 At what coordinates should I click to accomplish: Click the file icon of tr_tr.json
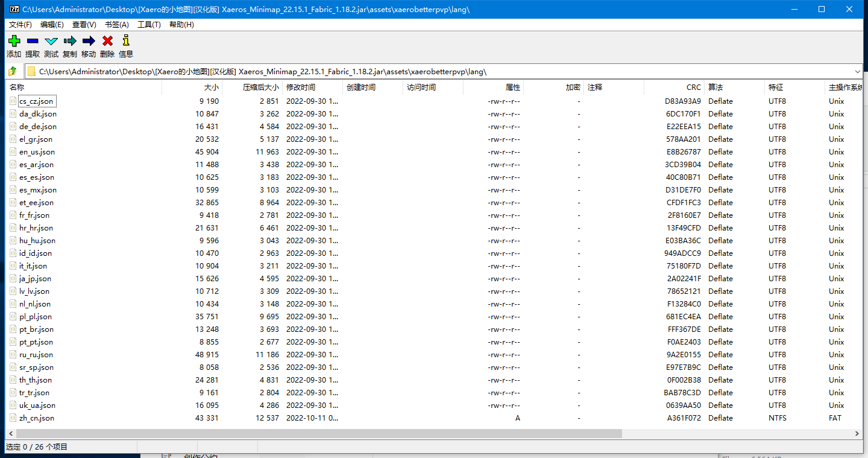point(13,393)
